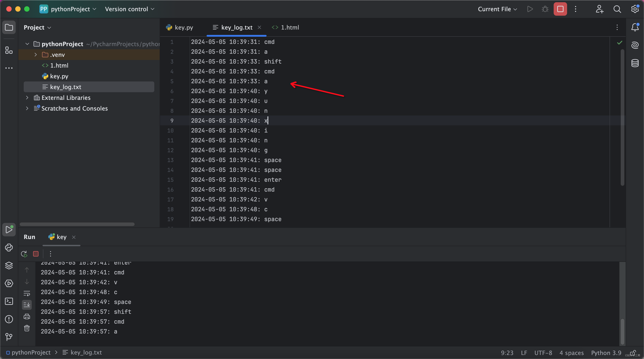Click the Python 3.9 interpreter status

click(606, 353)
